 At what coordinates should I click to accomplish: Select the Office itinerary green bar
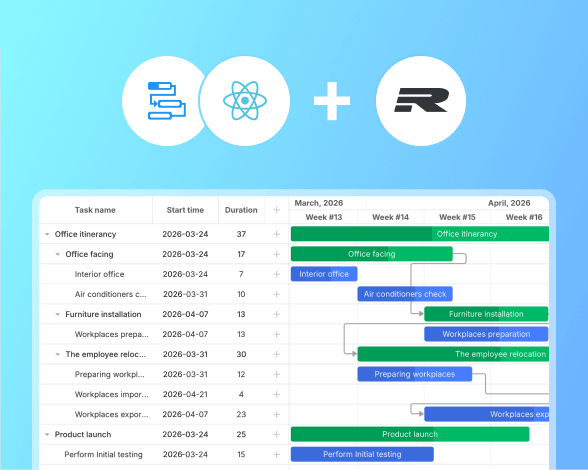(x=420, y=234)
